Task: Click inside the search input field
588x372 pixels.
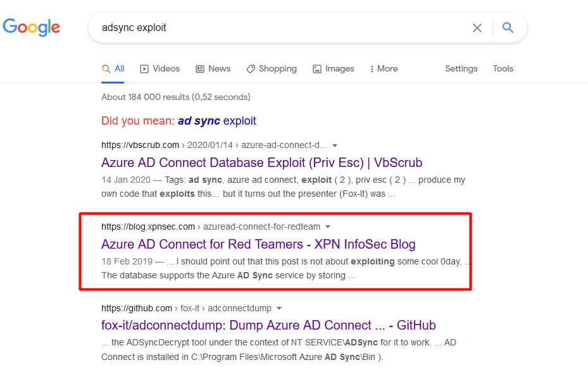Action: tap(278, 28)
